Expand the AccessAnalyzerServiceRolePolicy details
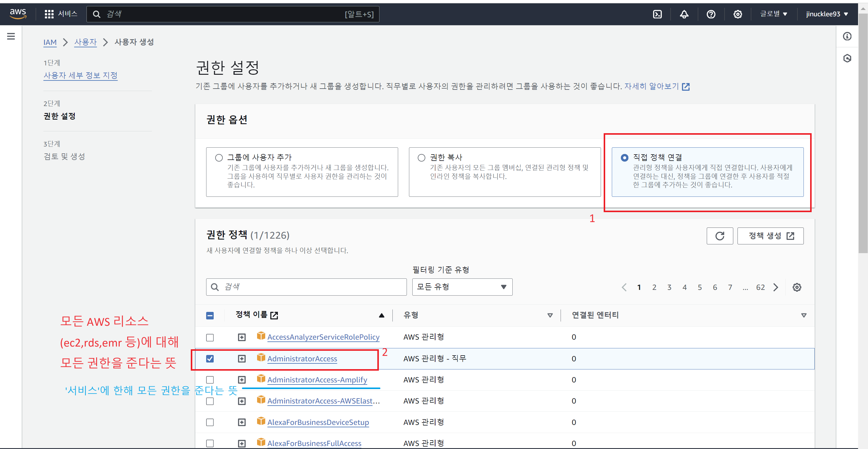Screen dimensions: 868x449 [x=242, y=337]
